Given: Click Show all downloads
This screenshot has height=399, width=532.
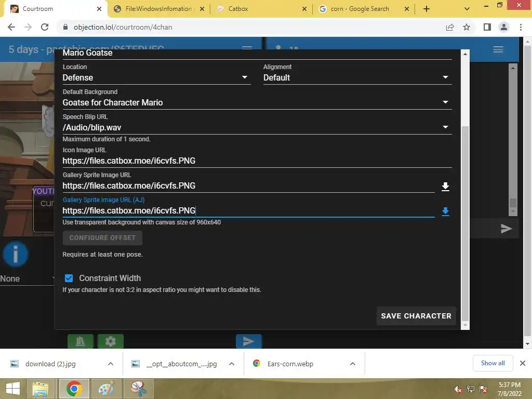Looking at the screenshot, I should pos(493,363).
